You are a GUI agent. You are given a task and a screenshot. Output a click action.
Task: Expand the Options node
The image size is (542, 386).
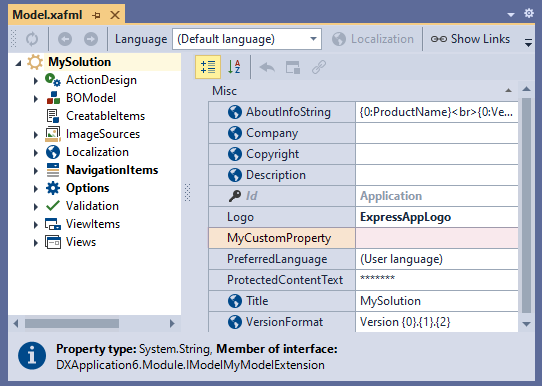click(36, 188)
